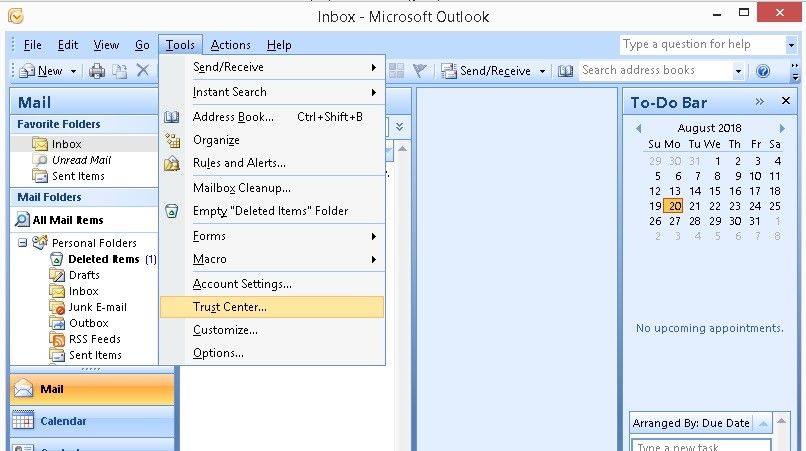Screen dimensions: 806x451
Task: Select Organize in Tools menu
Action: 272,140
